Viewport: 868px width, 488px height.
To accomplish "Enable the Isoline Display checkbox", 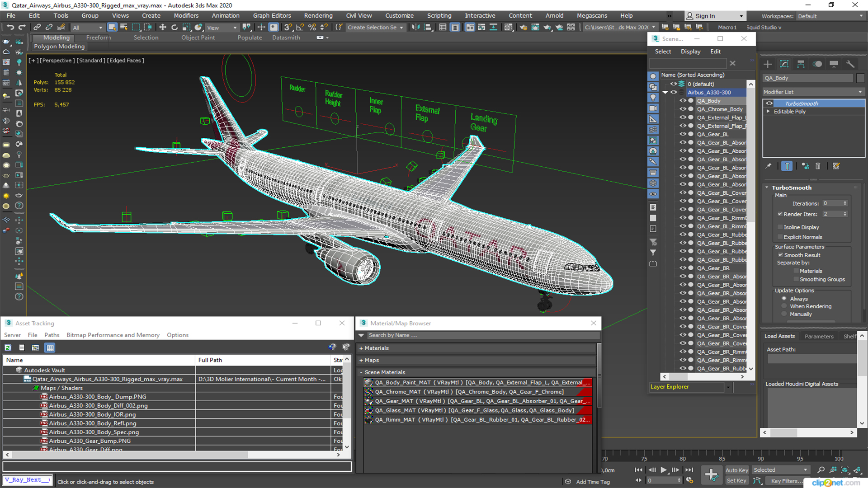I will pyautogui.click(x=780, y=227).
